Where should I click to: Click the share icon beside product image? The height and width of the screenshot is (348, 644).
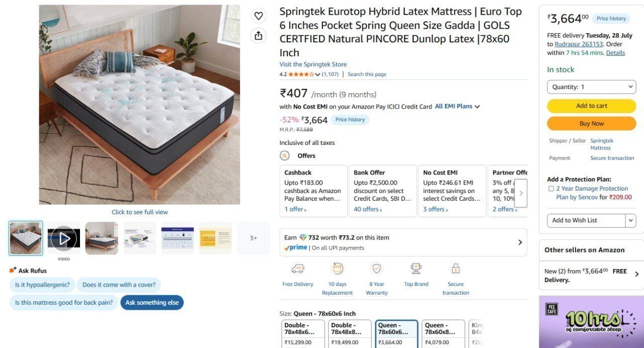pyautogui.click(x=258, y=35)
